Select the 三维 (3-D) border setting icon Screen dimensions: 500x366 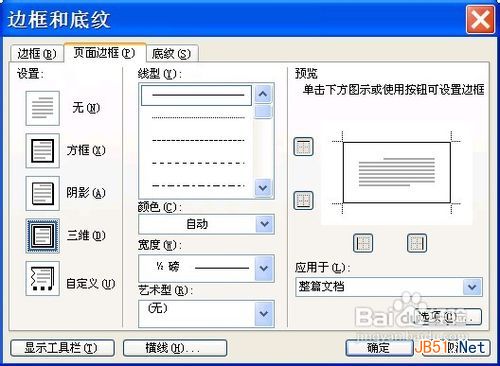[43, 236]
